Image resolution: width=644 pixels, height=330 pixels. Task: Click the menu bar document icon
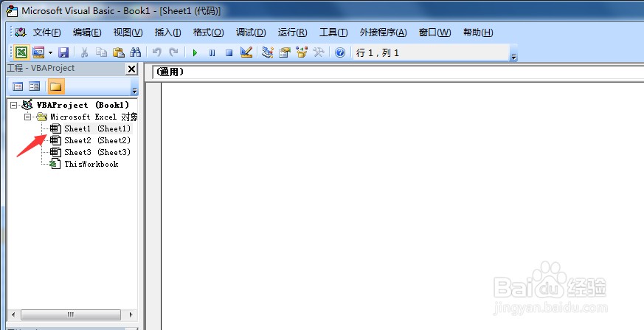pyautogui.click(x=21, y=32)
